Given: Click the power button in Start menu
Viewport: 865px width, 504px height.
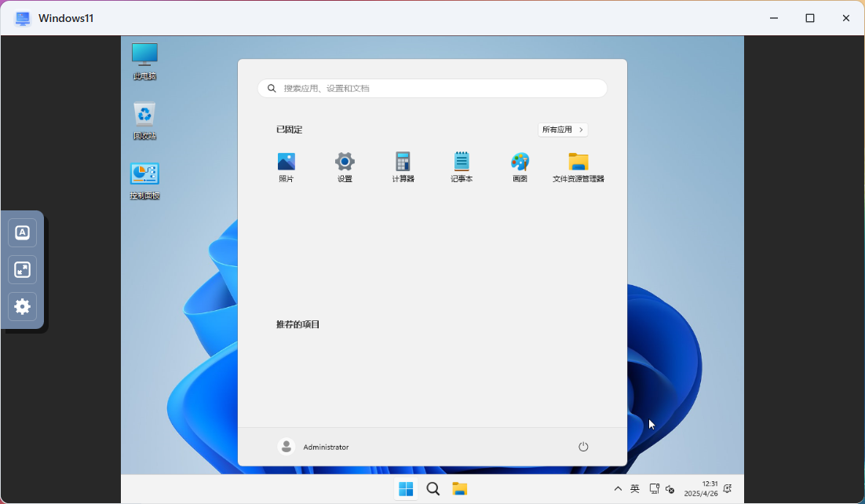Looking at the screenshot, I should click(x=583, y=447).
